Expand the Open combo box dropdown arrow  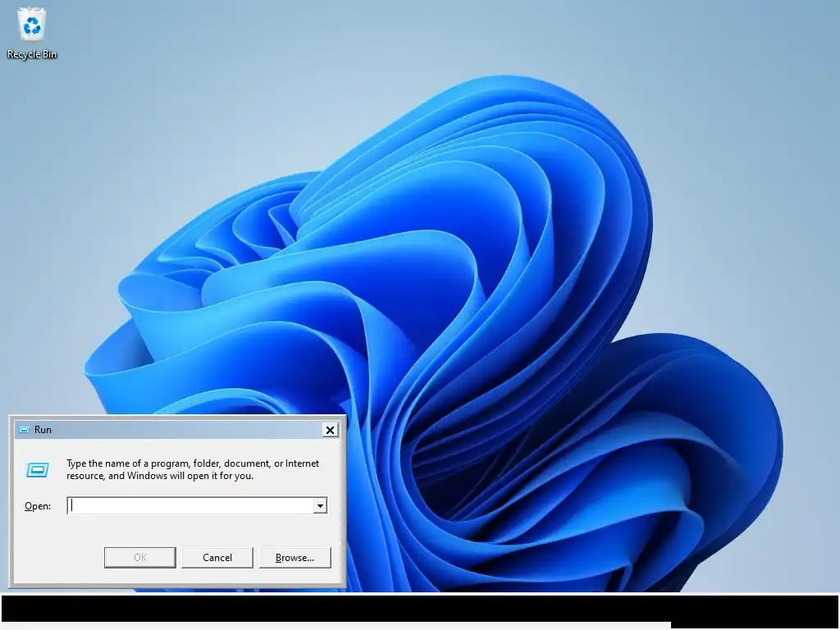[x=320, y=505]
